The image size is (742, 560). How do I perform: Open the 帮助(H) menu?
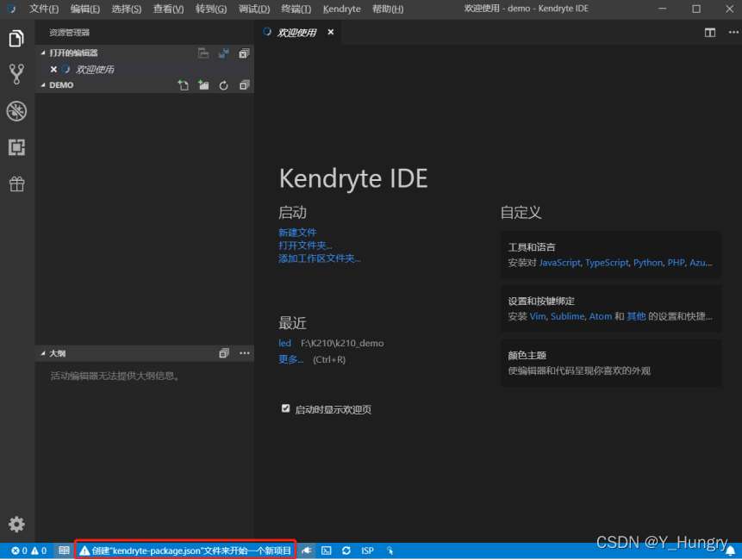(388, 9)
